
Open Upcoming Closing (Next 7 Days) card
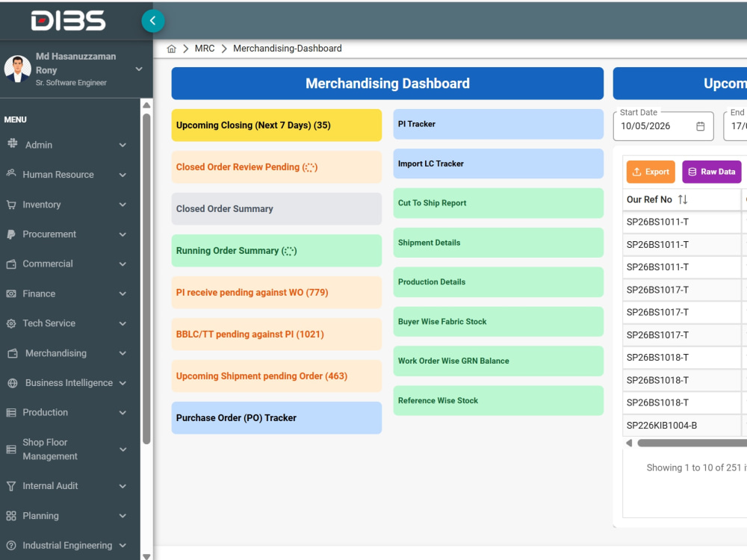tap(276, 125)
